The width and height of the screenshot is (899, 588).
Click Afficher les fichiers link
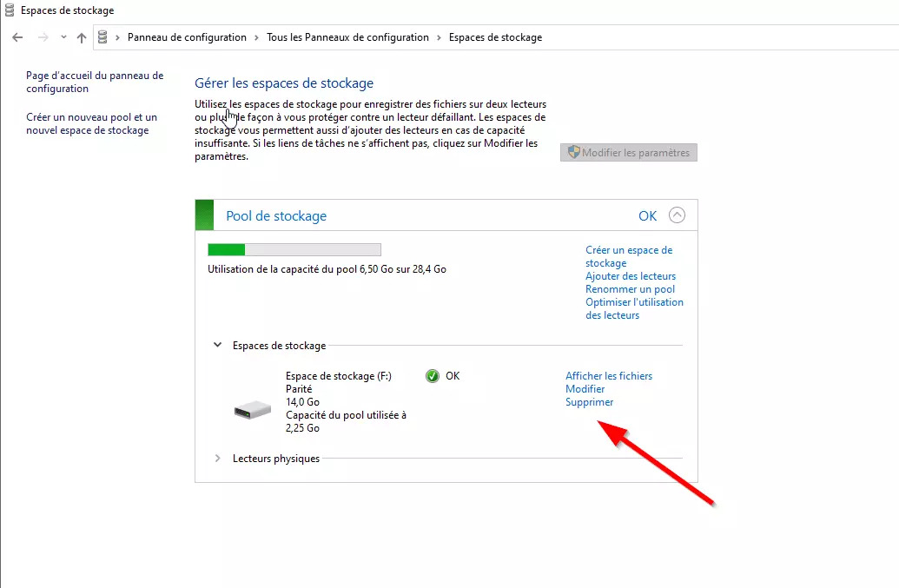tap(608, 376)
